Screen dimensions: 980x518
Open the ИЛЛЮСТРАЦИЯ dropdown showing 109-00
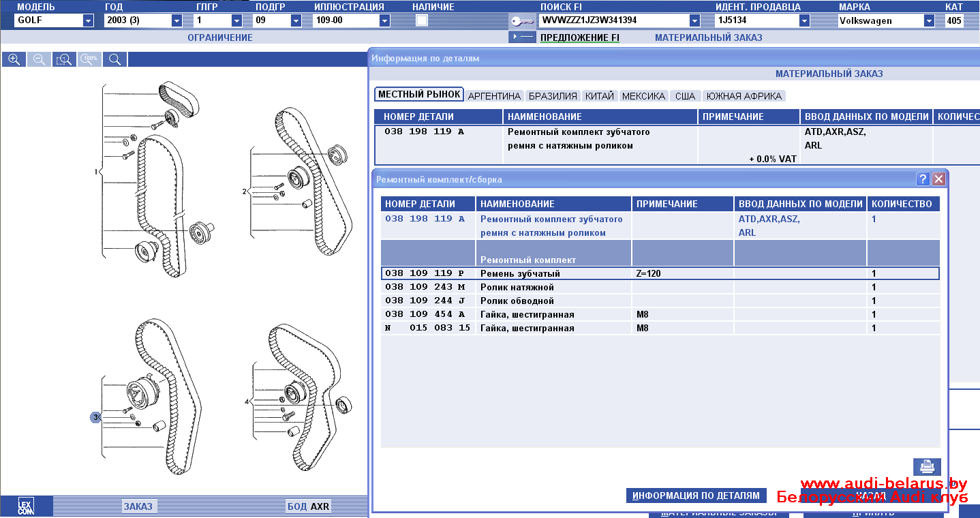(384, 20)
